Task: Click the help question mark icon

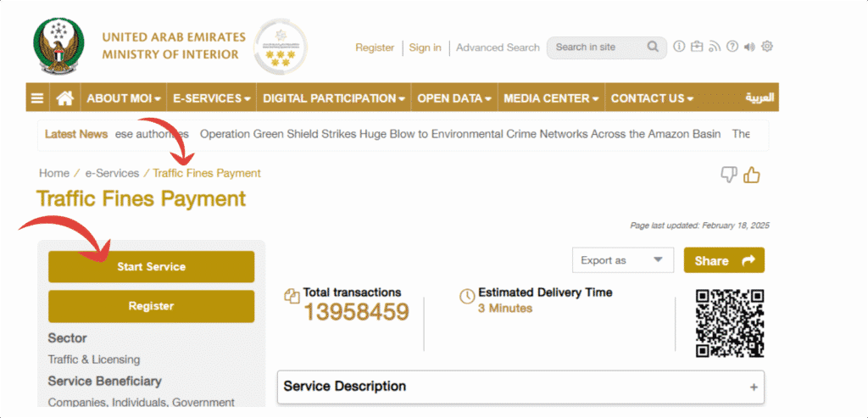Action: [x=732, y=47]
